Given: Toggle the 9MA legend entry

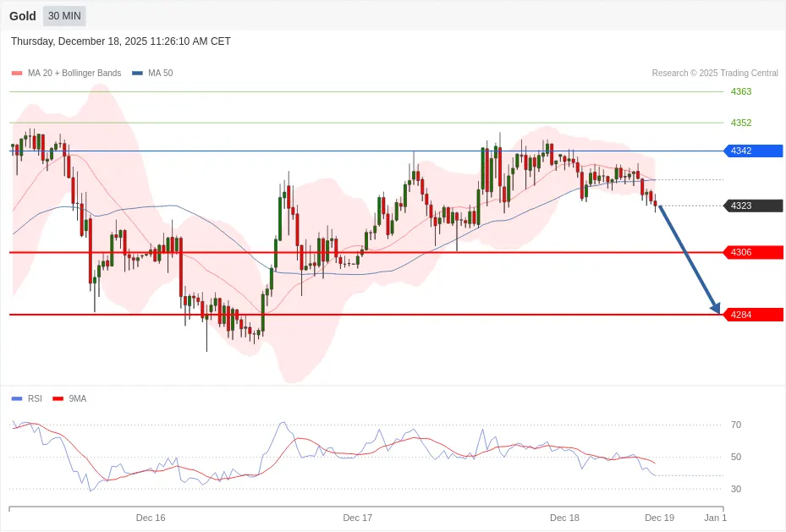Looking at the screenshot, I should [x=77, y=398].
